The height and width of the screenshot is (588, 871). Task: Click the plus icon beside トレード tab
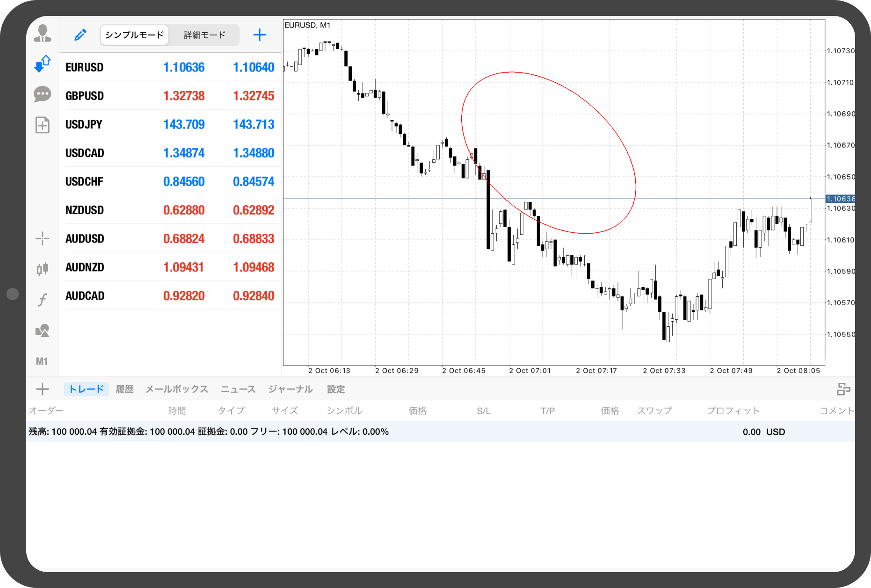(x=43, y=389)
